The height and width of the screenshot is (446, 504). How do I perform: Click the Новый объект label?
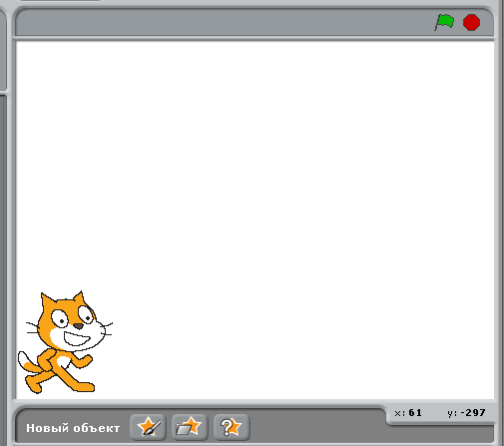(x=73, y=428)
